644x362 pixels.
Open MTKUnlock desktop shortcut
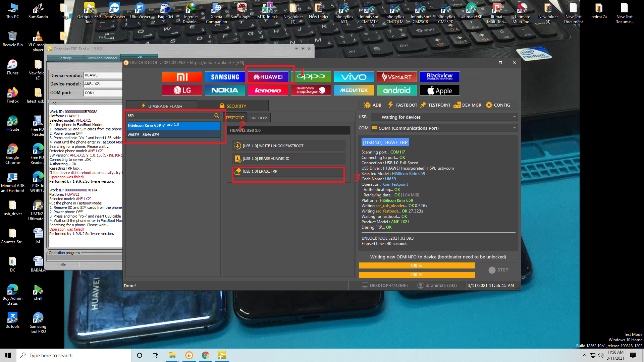click(267, 11)
